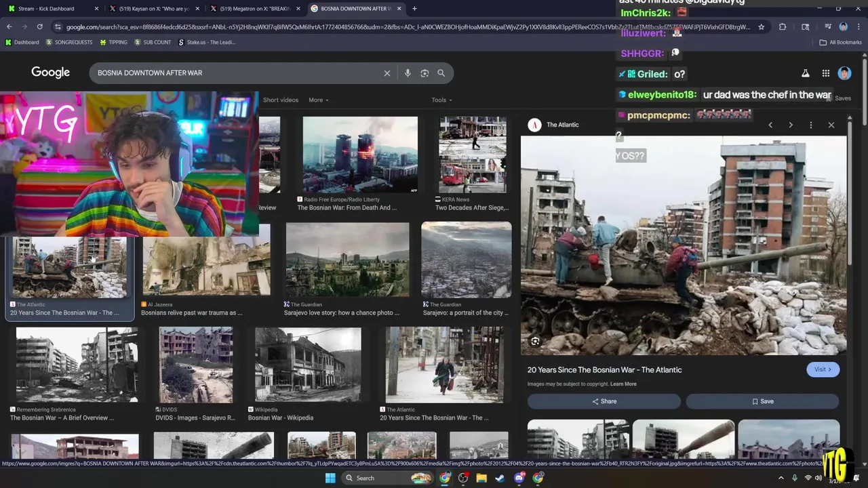868x488 pixels.
Task: Click the Visit button
Action: tap(823, 369)
